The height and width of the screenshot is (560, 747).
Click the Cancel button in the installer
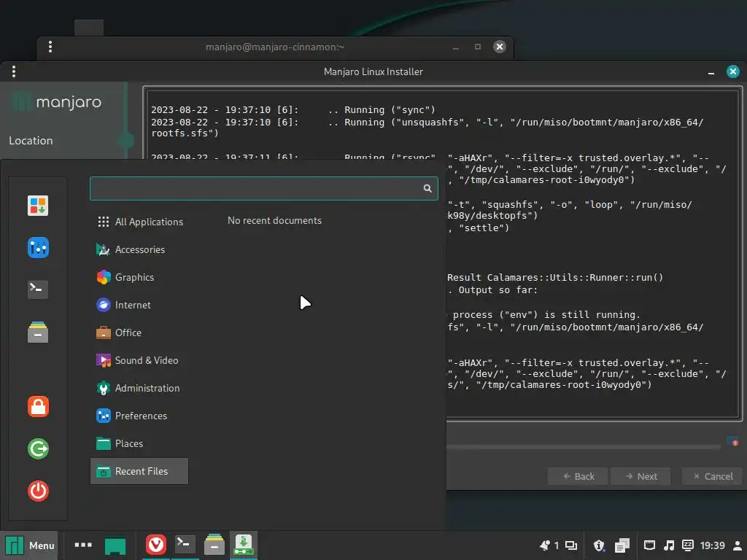[713, 476]
